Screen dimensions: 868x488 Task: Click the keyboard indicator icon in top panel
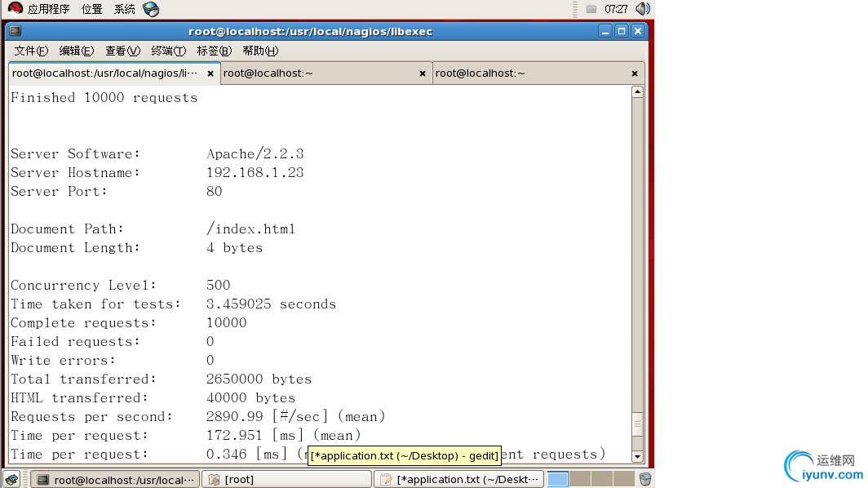591,9
